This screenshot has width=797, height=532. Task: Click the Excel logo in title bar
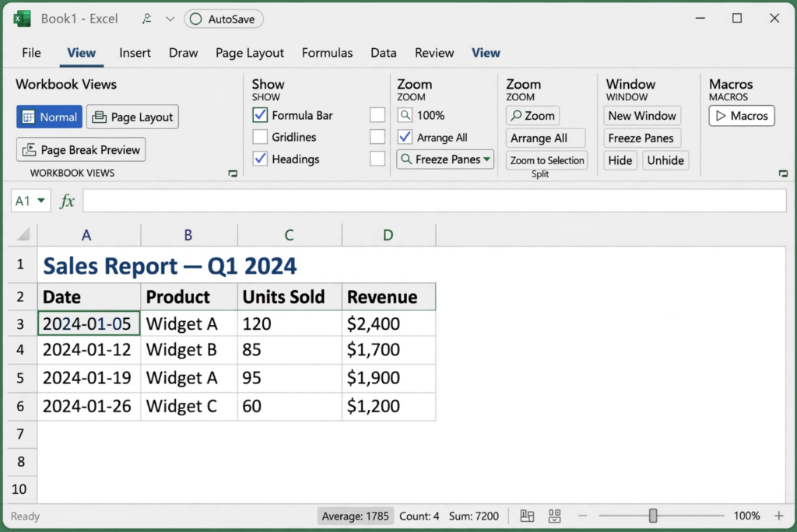pyautogui.click(x=22, y=19)
